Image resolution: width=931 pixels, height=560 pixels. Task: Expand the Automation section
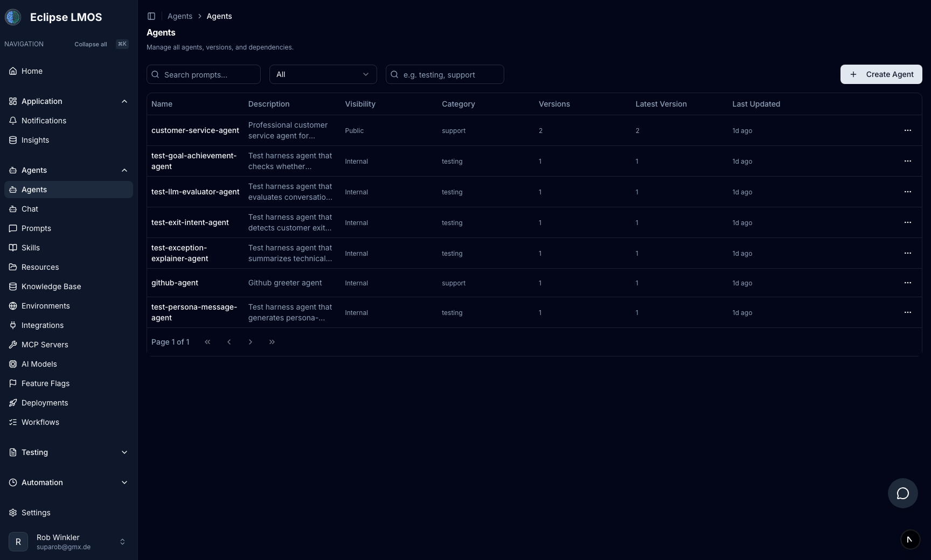68,482
